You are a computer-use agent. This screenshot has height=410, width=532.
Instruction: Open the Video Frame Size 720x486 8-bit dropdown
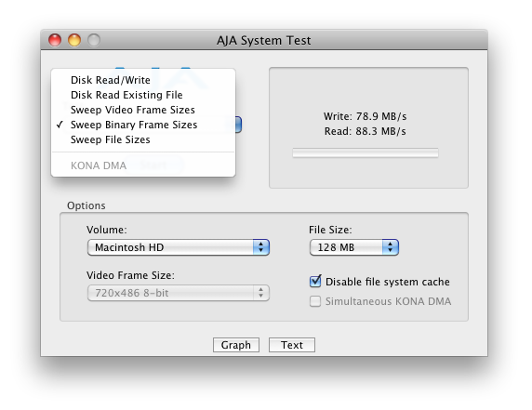point(179,293)
